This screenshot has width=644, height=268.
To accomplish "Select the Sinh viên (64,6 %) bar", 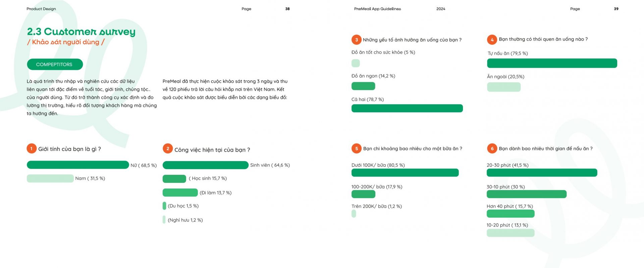I will coord(206,165).
